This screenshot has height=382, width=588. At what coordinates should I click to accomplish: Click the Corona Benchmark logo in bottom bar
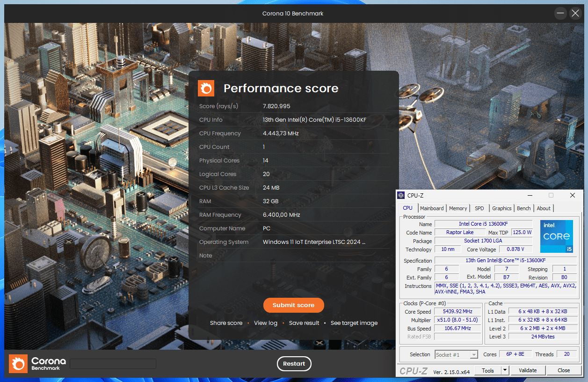click(38, 364)
